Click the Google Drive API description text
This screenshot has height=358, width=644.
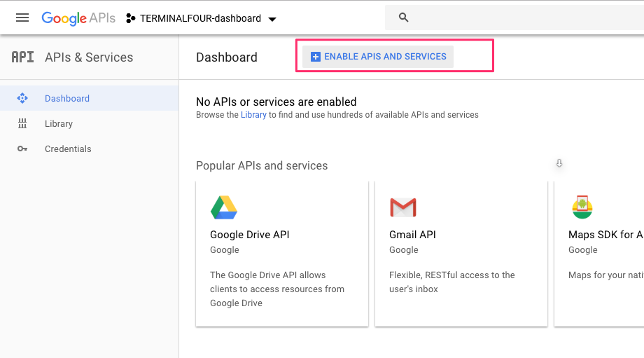(x=277, y=289)
